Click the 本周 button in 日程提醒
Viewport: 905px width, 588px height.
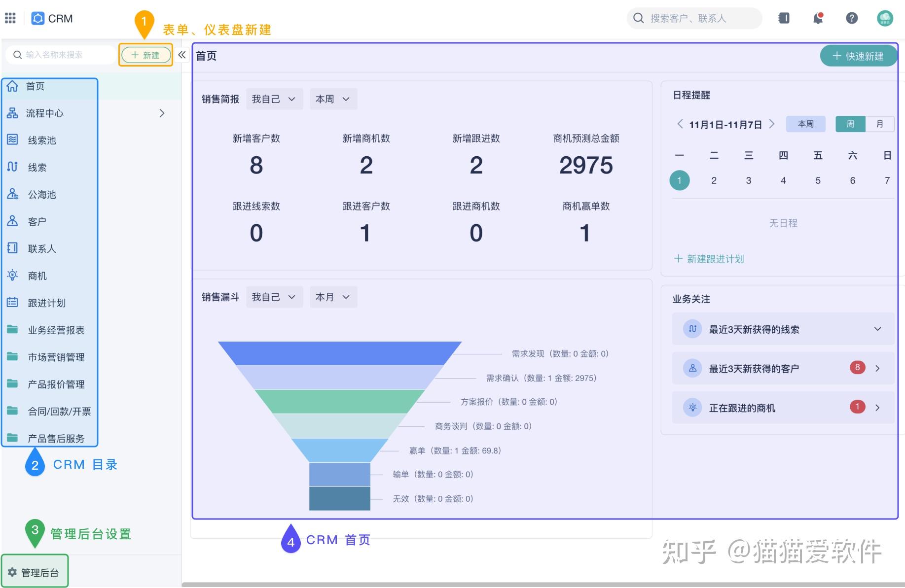tap(806, 124)
